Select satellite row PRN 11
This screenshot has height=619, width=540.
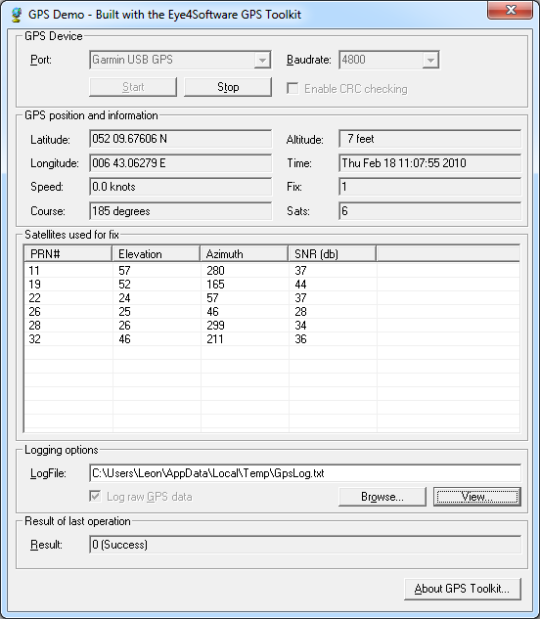(272, 271)
